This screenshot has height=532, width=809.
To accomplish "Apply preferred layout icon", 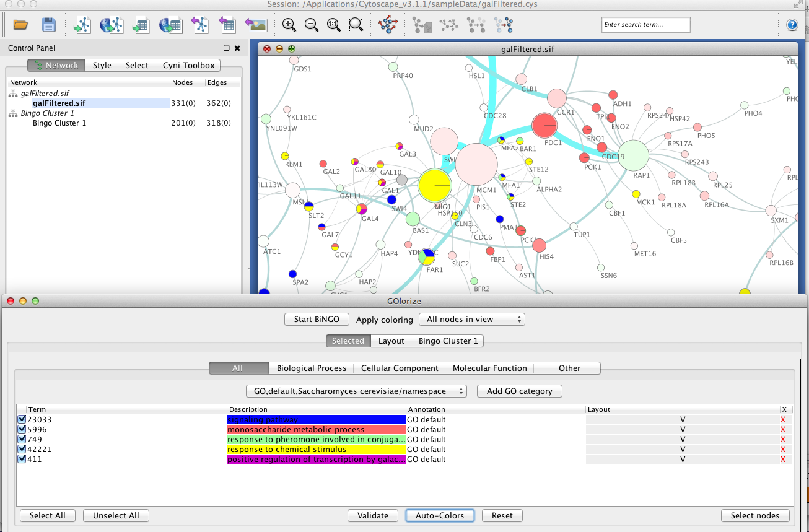I will [388, 25].
